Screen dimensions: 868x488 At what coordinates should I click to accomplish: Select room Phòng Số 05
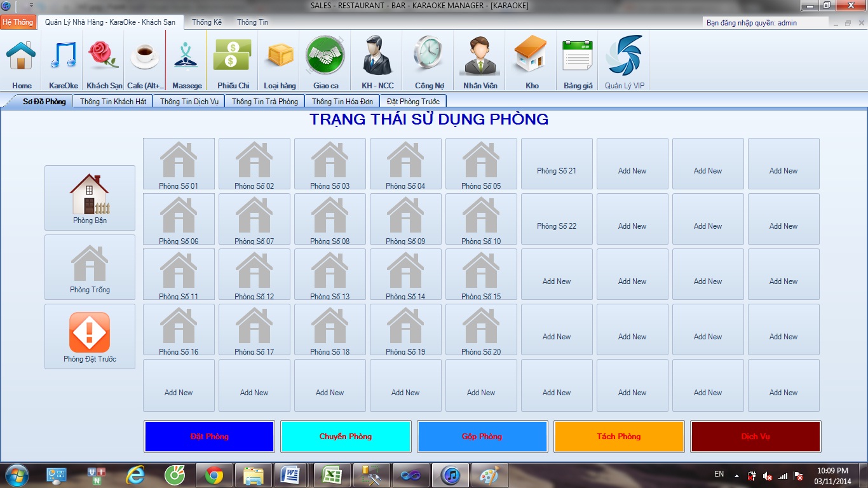(x=481, y=164)
